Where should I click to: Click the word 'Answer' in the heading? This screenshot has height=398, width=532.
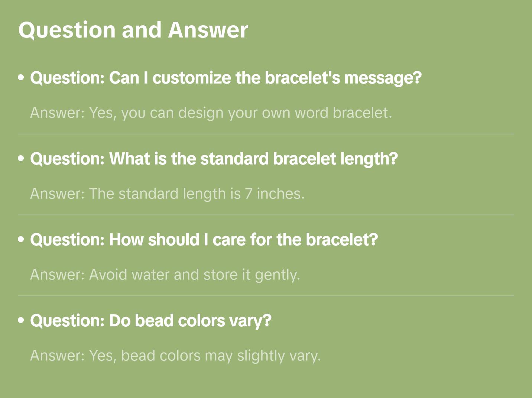208,30
